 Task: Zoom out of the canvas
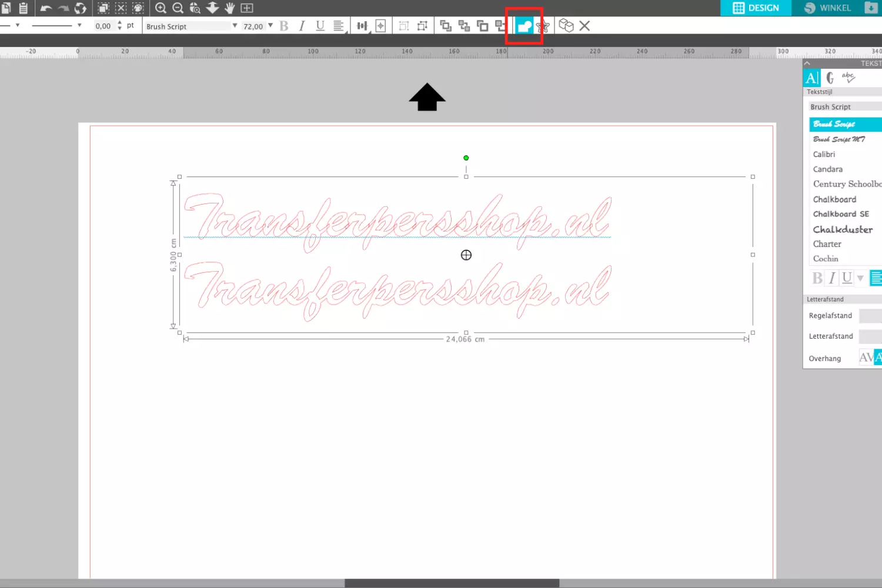pyautogui.click(x=178, y=8)
